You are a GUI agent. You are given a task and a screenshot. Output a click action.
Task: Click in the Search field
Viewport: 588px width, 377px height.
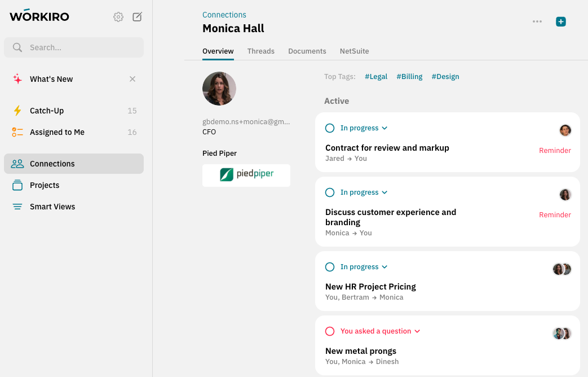[x=79, y=47]
